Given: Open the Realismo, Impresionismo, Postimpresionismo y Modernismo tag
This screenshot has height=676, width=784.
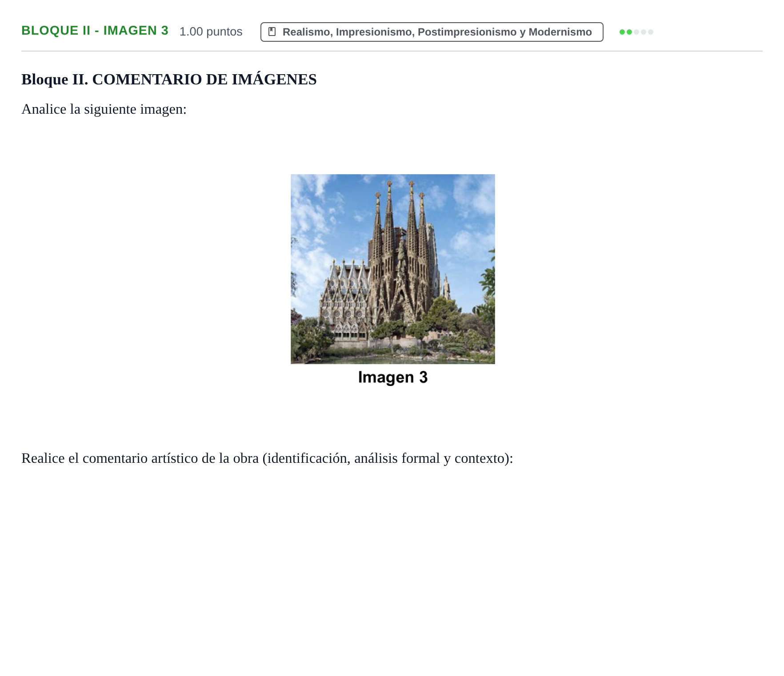Looking at the screenshot, I should [x=432, y=32].
